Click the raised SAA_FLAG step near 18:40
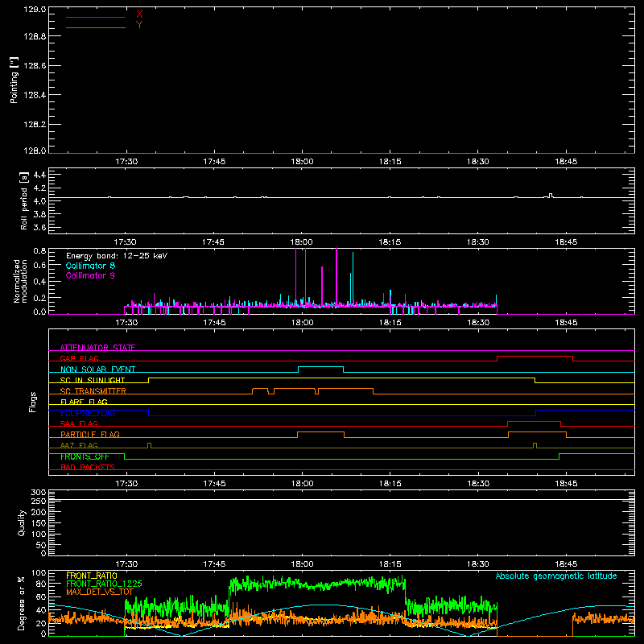The height and width of the screenshot is (644, 644). pos(534,421)
